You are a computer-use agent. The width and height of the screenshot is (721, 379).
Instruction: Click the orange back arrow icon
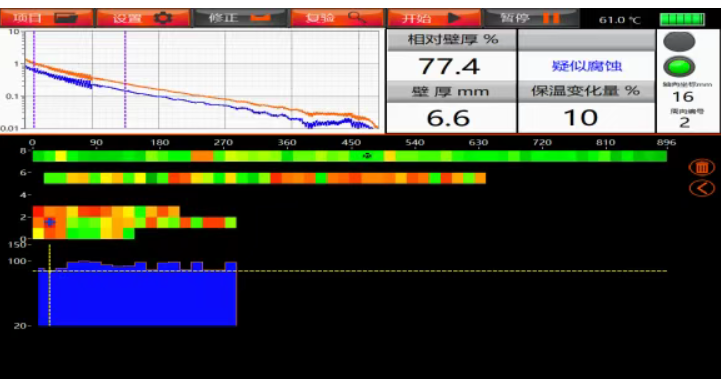702,188
